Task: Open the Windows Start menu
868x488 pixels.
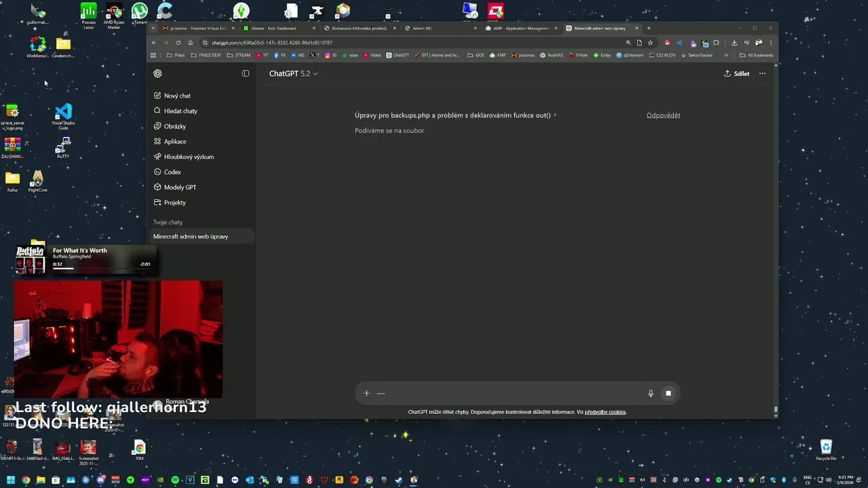Action: [x=11, y=480]
